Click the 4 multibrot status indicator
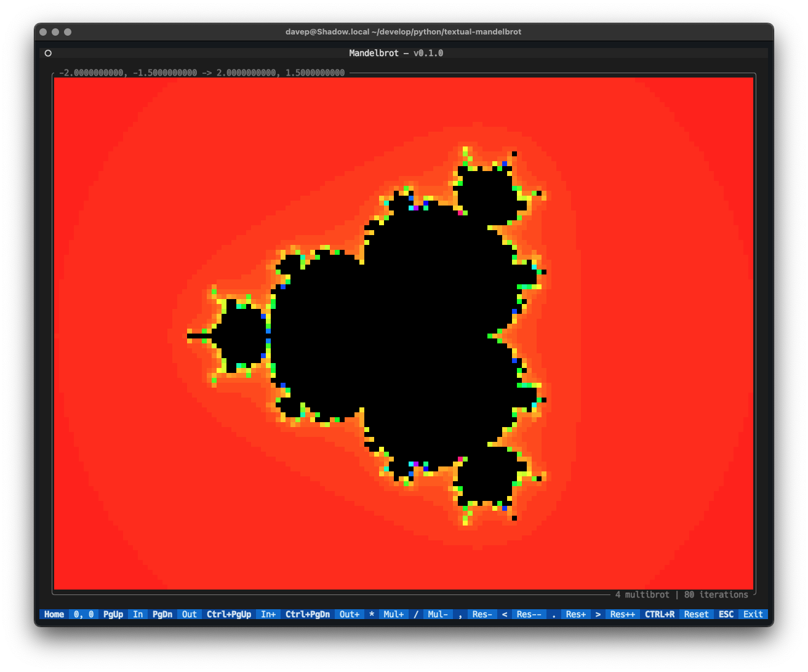808x672 pixels. [x=642, y=594]
